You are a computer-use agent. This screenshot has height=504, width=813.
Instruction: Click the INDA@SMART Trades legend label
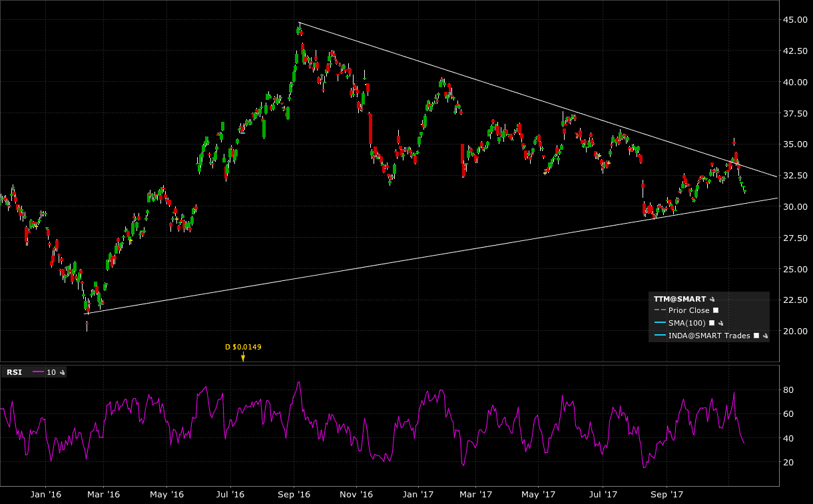pyautogui.click(x=709, y=336)
